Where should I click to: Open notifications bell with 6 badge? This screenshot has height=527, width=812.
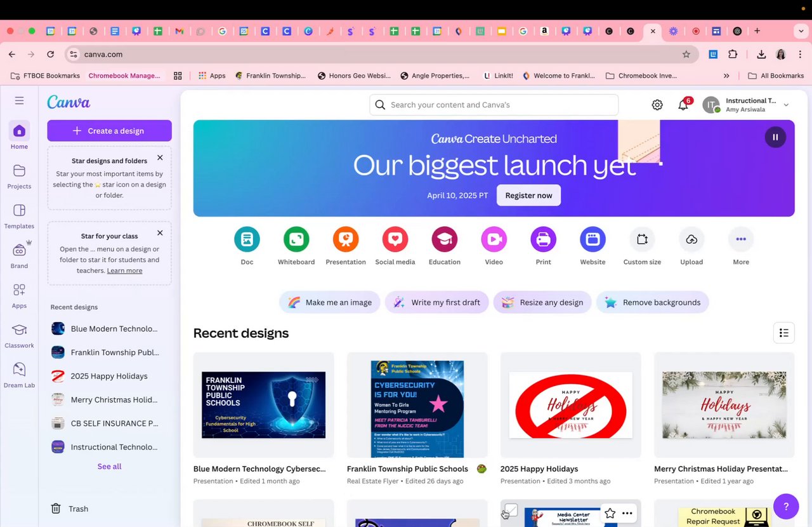(x=683, y=105)
